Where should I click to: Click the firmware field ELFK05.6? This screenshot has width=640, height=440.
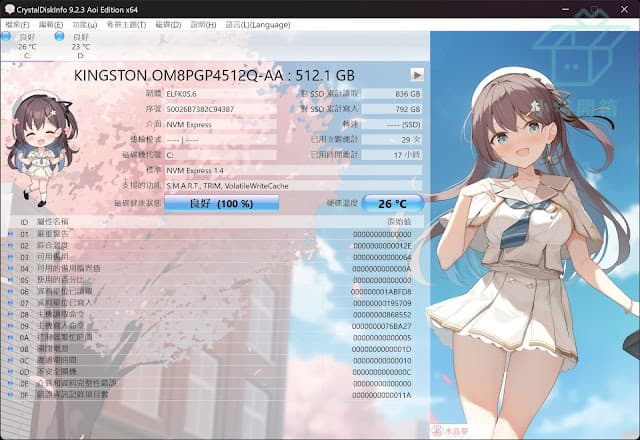pos(221,94)
